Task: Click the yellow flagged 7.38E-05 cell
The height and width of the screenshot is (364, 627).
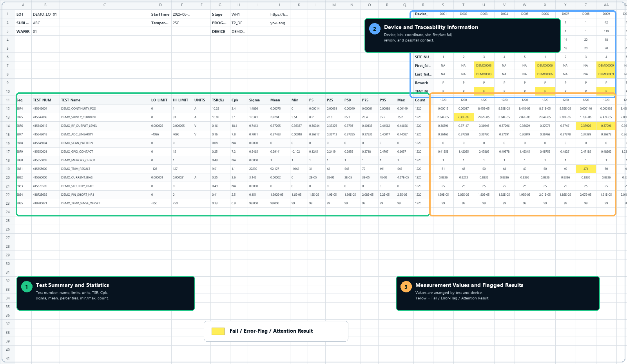Action: point(464,117)
